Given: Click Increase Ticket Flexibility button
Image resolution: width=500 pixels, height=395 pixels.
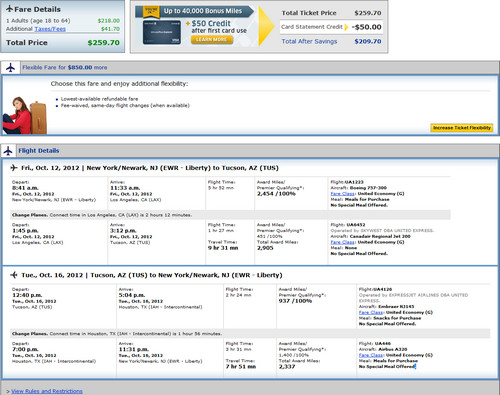Looking at the screenshot, I should tap(462, 128).
